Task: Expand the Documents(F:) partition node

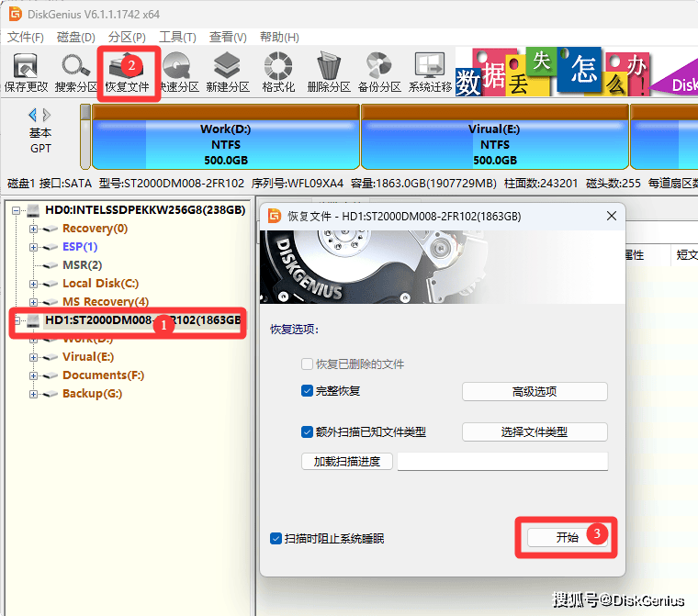Action: 34,375
